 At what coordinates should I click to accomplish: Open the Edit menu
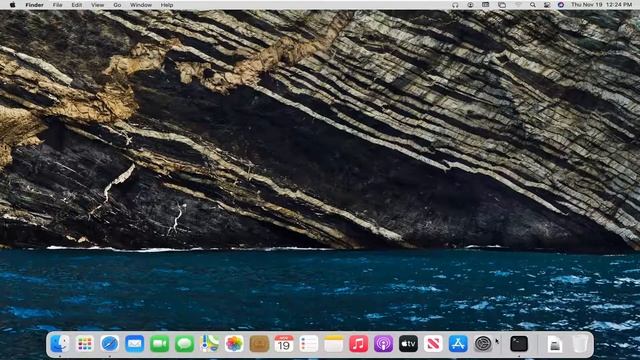(x=77, y=5)
